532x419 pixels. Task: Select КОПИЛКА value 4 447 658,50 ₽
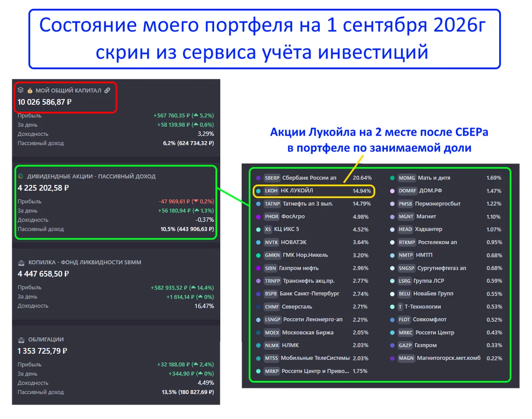click(43, 274)
